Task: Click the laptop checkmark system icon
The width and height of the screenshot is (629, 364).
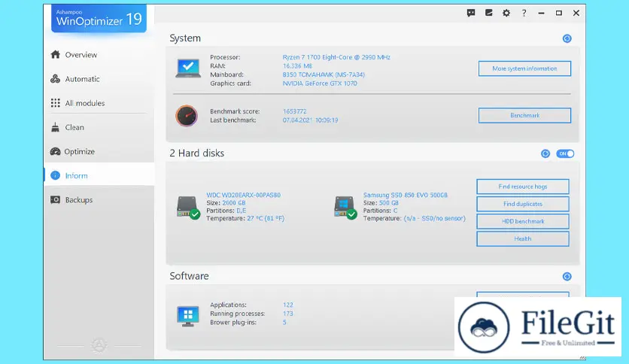Action: tap(188, 68)
